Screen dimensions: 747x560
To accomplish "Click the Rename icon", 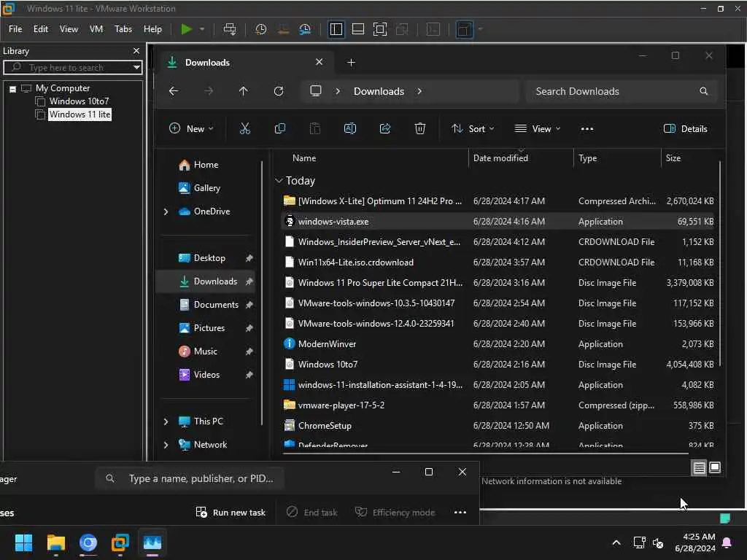I will click(x=349, y=128).
